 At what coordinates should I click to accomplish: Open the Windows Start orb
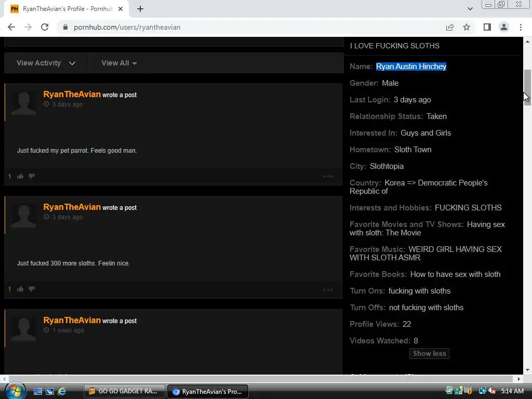[x=15, y=391]
